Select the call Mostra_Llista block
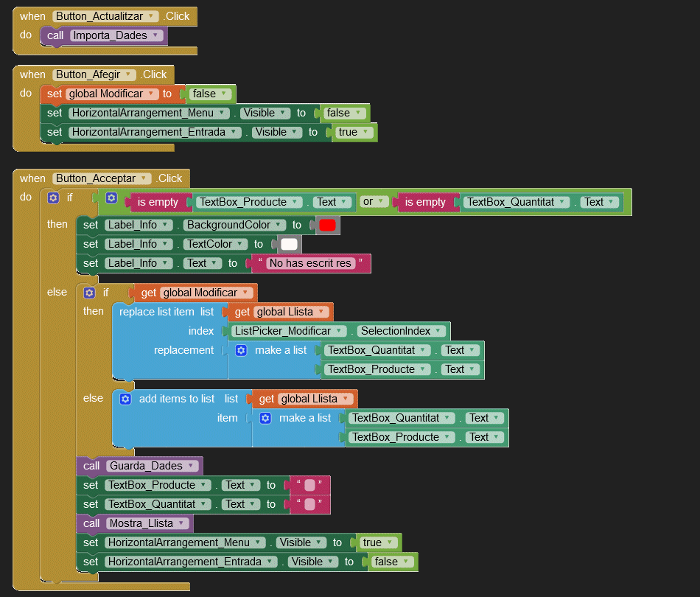700x597 pixels. 91,523
